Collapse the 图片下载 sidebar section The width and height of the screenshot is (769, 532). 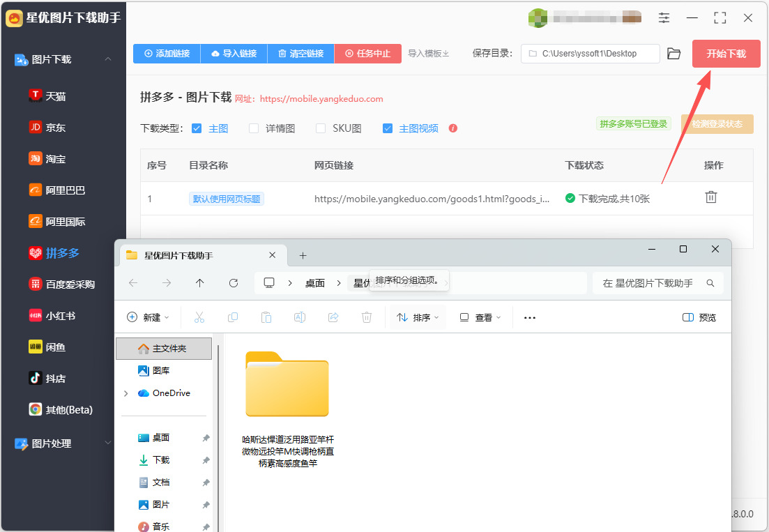(x=108, y=59)
